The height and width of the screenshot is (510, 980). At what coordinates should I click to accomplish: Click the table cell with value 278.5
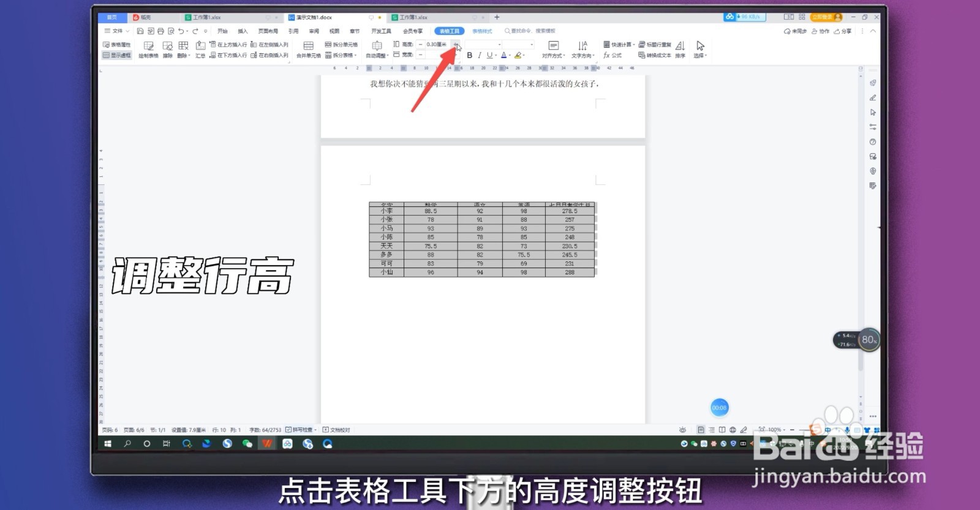coord(570,211)
